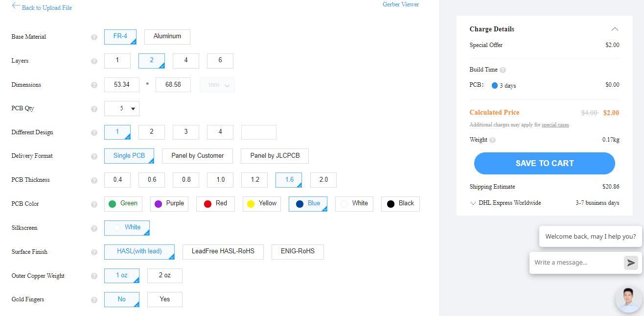The image size is (644, 316).
Task: Send the chat message with arrow icon
Action: [x=631, y=263]
